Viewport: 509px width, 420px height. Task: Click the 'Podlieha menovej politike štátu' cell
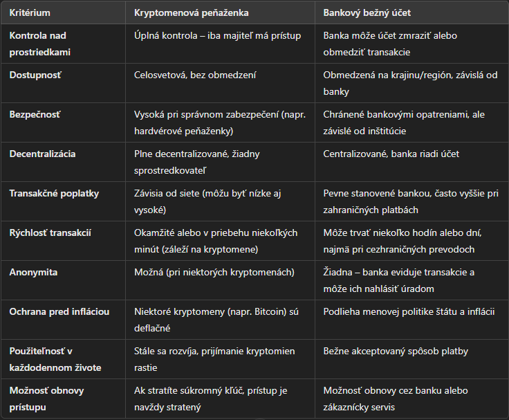click(409, 311)
